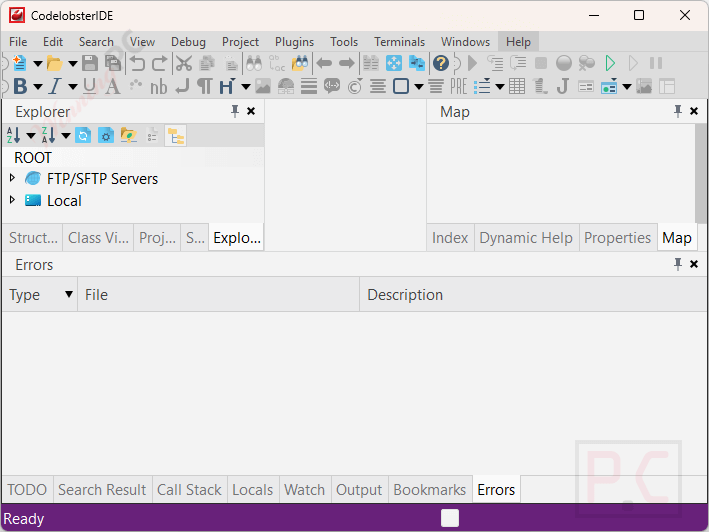Open Help with the question mark icon
The height and width of the screenshot is (532, 709).
coord(441,63)
